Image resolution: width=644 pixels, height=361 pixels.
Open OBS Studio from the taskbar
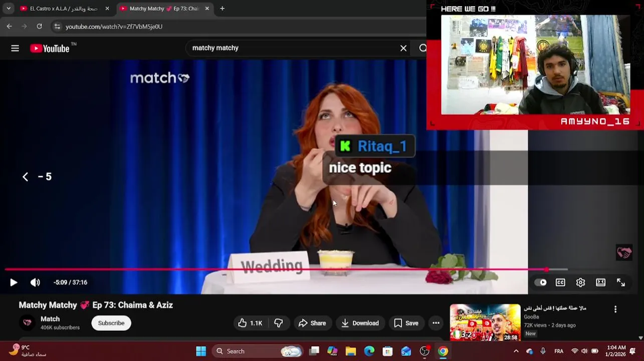pyautogui.click(x=424, y=351)
